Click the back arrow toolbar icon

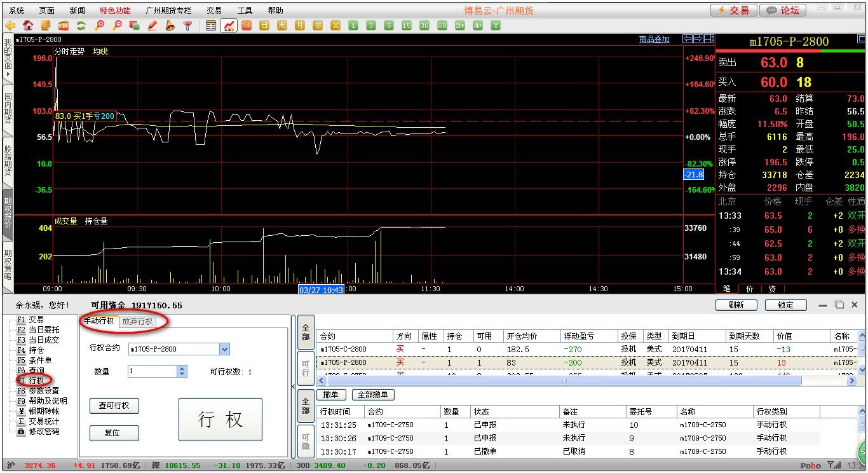point(10,25)
